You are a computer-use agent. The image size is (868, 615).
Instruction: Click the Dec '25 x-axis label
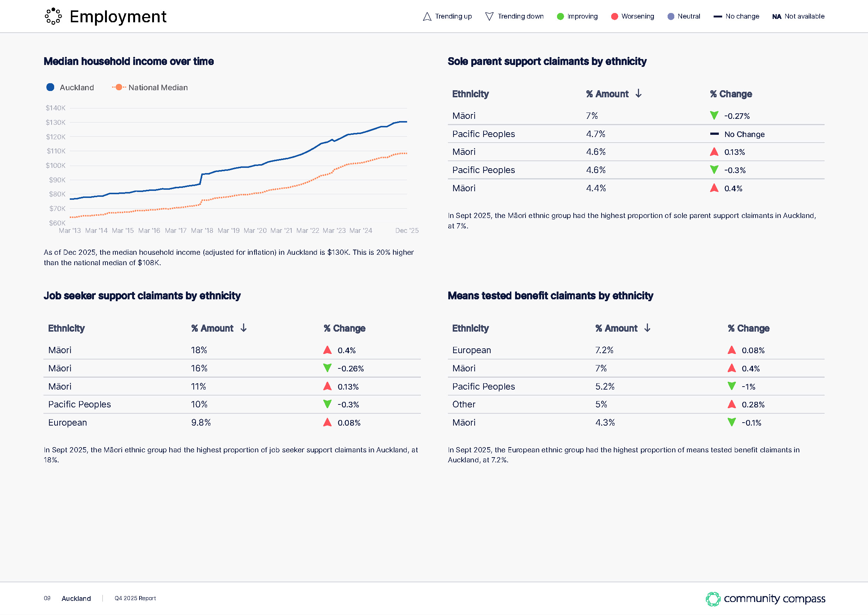point(407,231)
